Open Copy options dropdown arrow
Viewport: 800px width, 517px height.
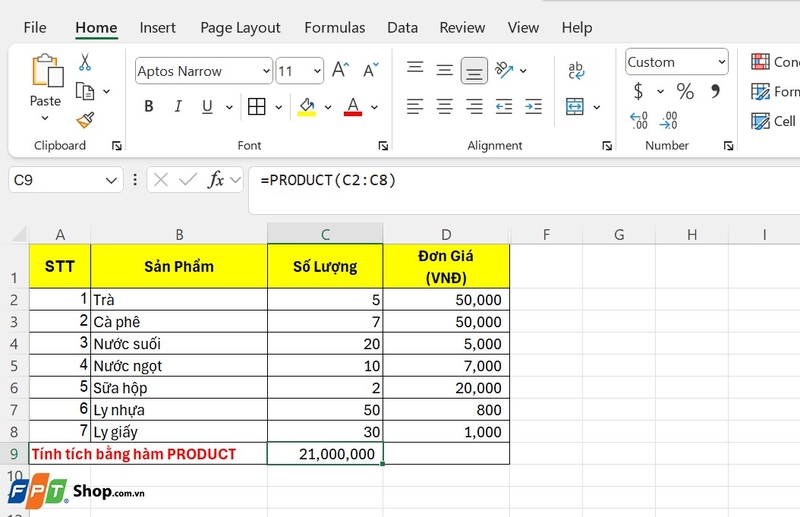[x=107, y=91]
